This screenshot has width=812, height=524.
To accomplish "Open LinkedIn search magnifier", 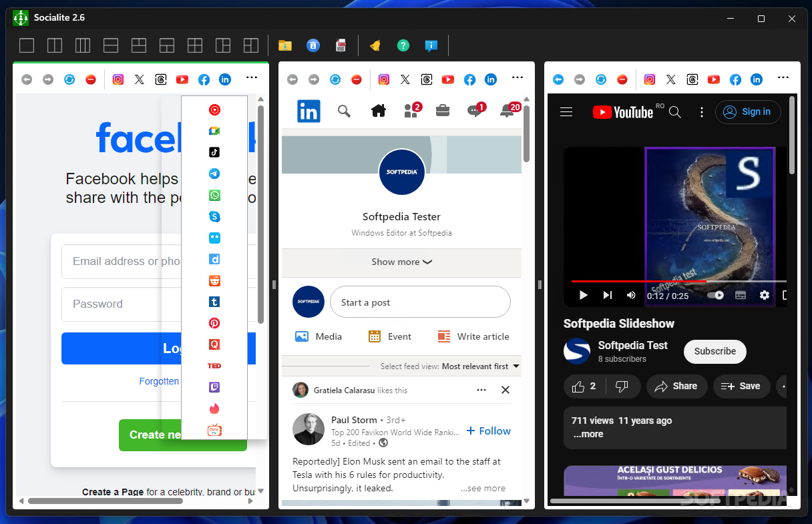I will (344, 111).
